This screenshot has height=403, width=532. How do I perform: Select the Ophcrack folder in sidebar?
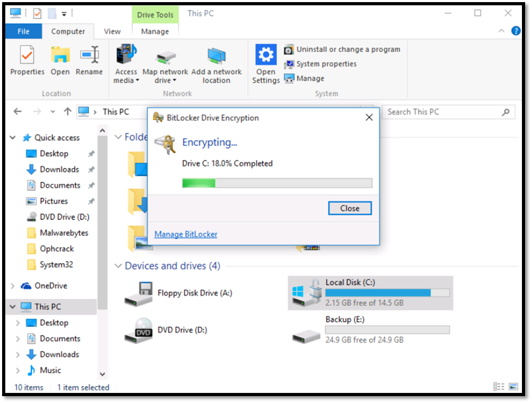tap(57, 249)
